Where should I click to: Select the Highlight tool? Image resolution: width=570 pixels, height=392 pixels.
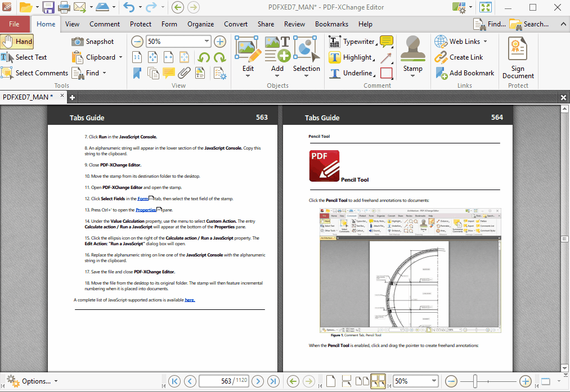pos(351,57)
